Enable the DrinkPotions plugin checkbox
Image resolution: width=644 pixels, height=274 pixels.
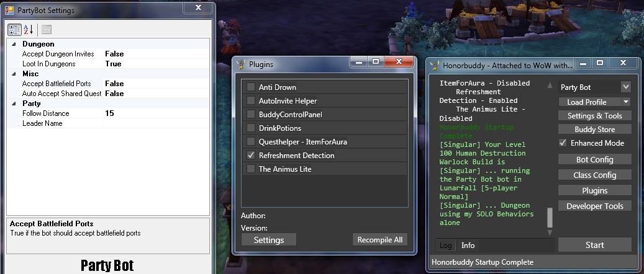250,128
